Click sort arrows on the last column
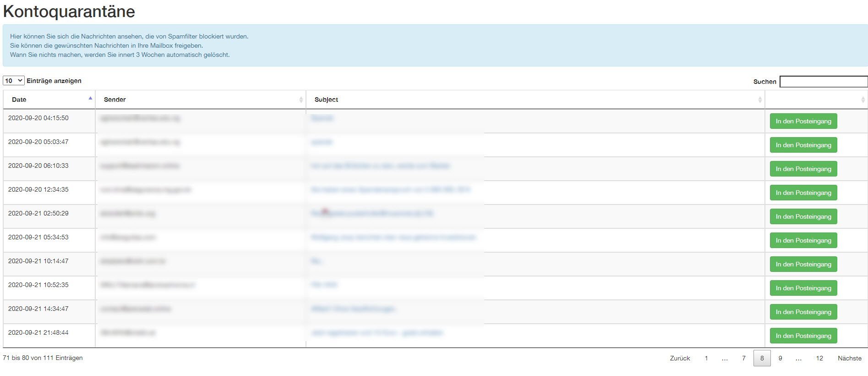 click(x=863, y=100)
